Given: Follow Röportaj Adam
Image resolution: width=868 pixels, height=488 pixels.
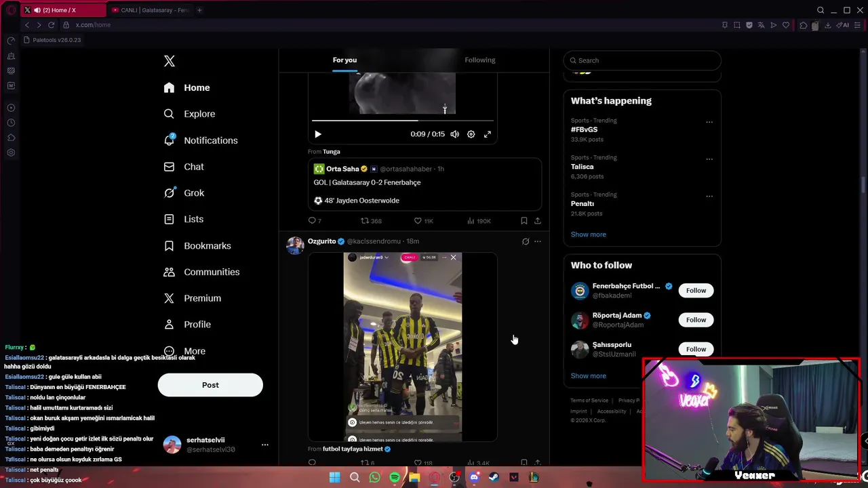Looking at the screenshot, I should click(x=696, y=320).
